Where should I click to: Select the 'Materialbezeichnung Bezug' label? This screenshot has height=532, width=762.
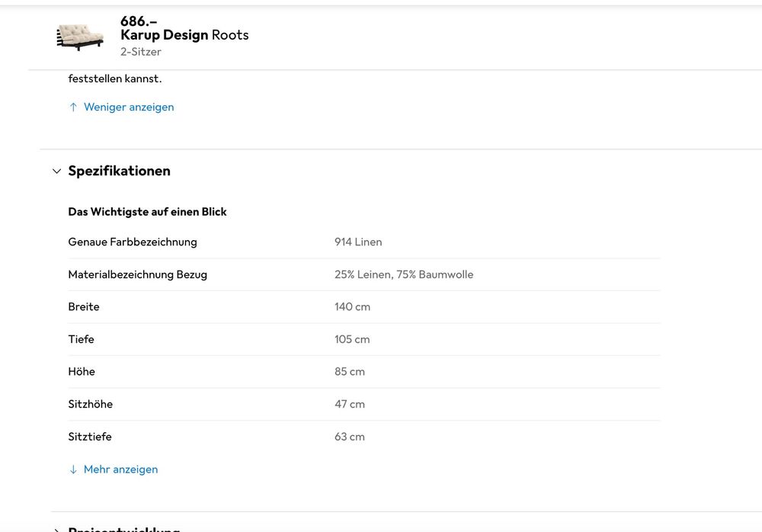pos(137,274)
